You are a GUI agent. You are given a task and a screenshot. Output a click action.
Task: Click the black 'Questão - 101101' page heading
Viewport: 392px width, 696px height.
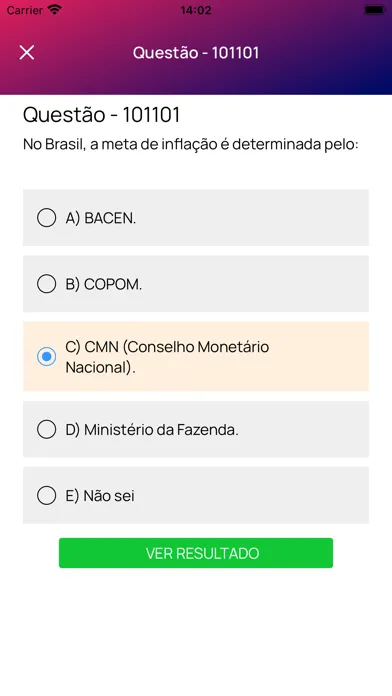pyautogui.click(x=102, y=115)
